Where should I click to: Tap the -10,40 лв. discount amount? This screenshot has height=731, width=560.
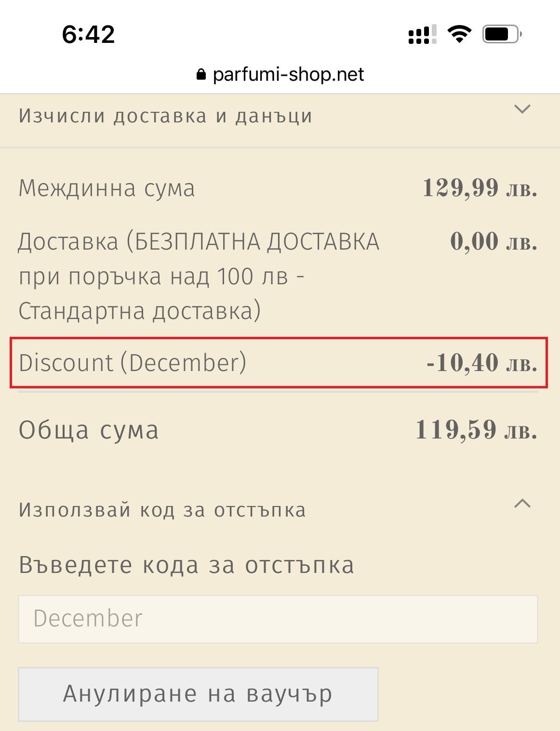click(x=482, y=363)
